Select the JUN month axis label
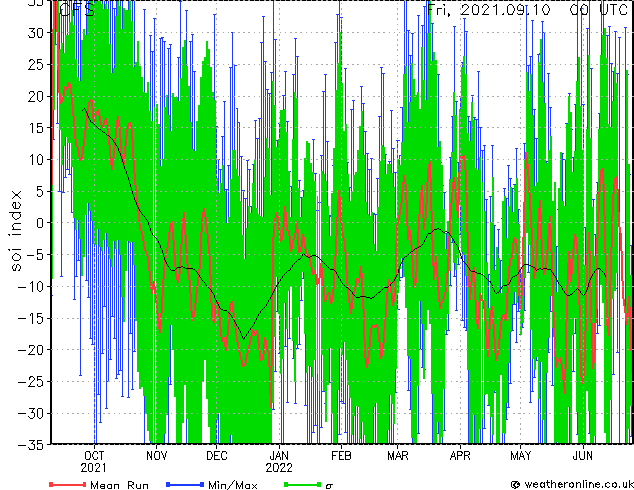The height and width of the screenshot is (490, 634). pos(583,456)
